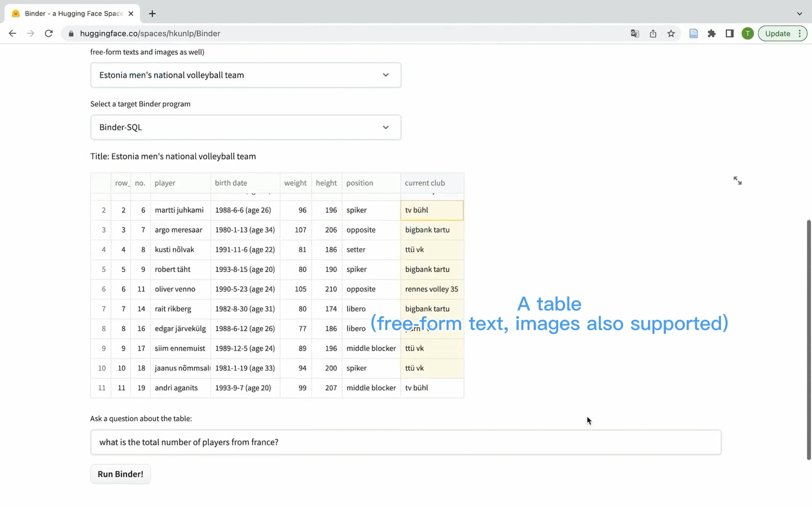
Task: Reload the page using the refresh icon
Action: (49, 33)
